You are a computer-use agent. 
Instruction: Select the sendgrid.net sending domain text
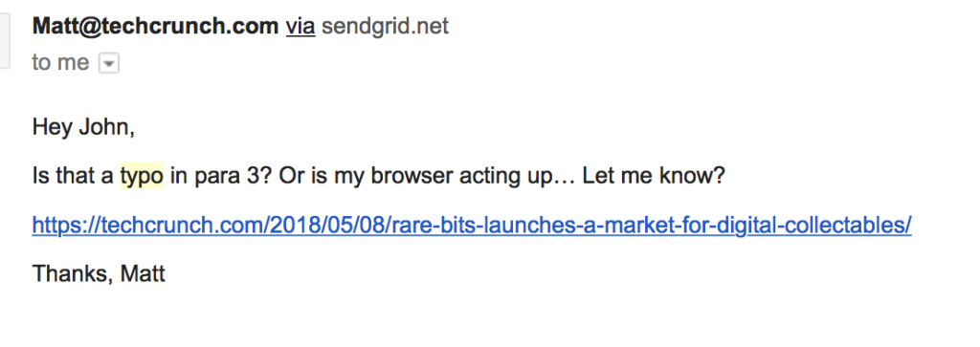(x=385, y=26)
